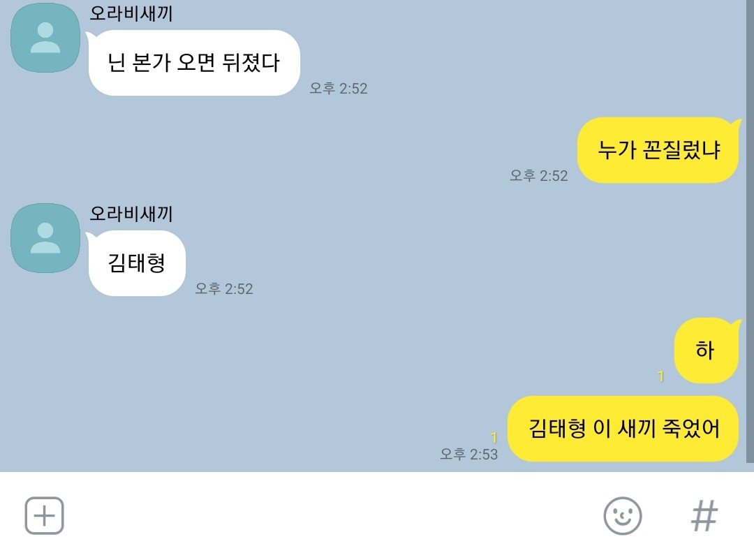Select the yellow '누가 꼰질렀냐' bubble
754x560 pixels.
658,150
